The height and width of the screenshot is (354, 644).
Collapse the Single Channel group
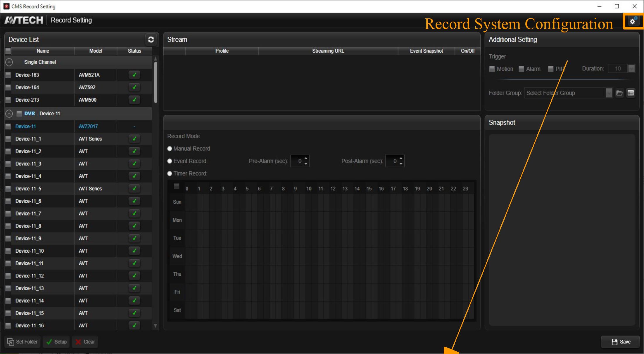point(9,62)
